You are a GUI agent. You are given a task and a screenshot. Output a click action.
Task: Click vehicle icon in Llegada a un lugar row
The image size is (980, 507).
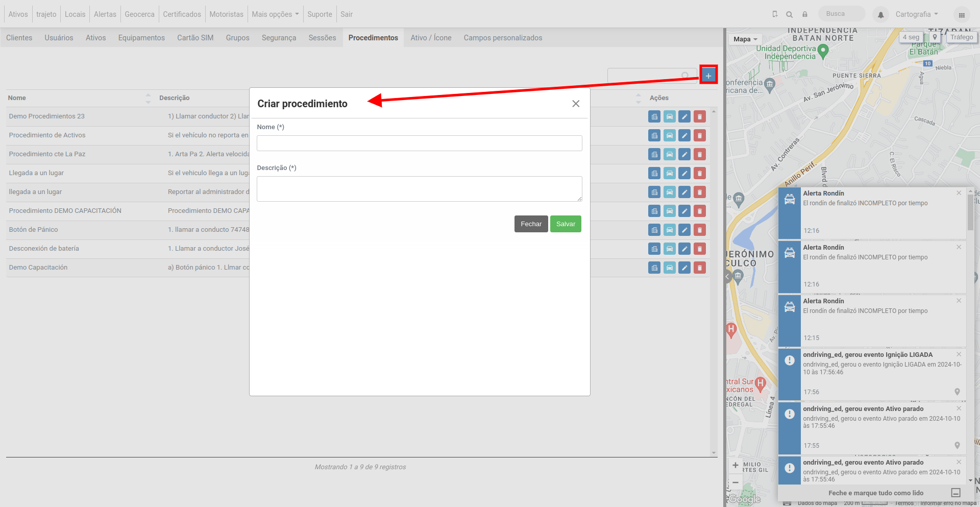point(669,173)
